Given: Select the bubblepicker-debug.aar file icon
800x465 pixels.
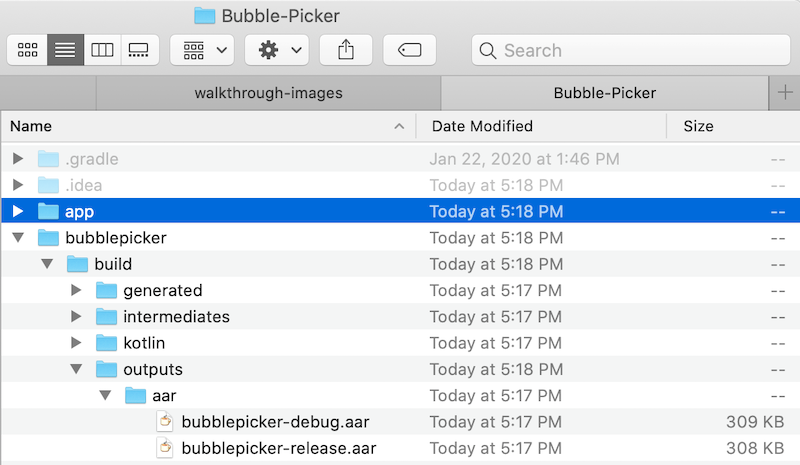Looking at the screenshot, I should click(164, 422).
